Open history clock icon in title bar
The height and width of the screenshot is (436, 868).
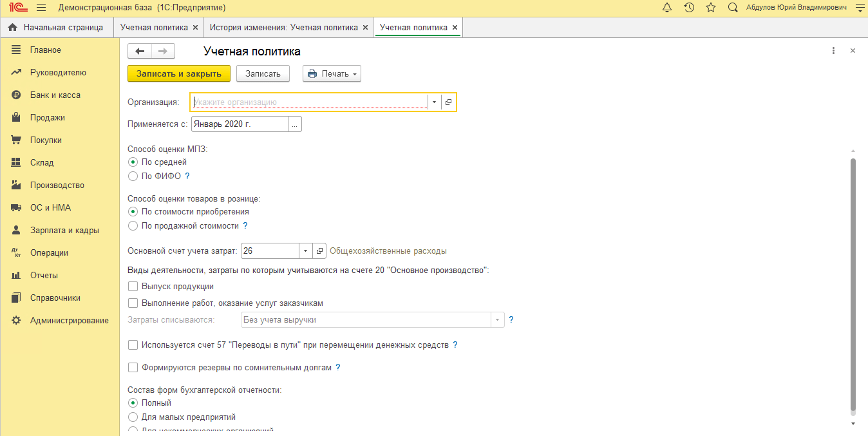(689, 8)
